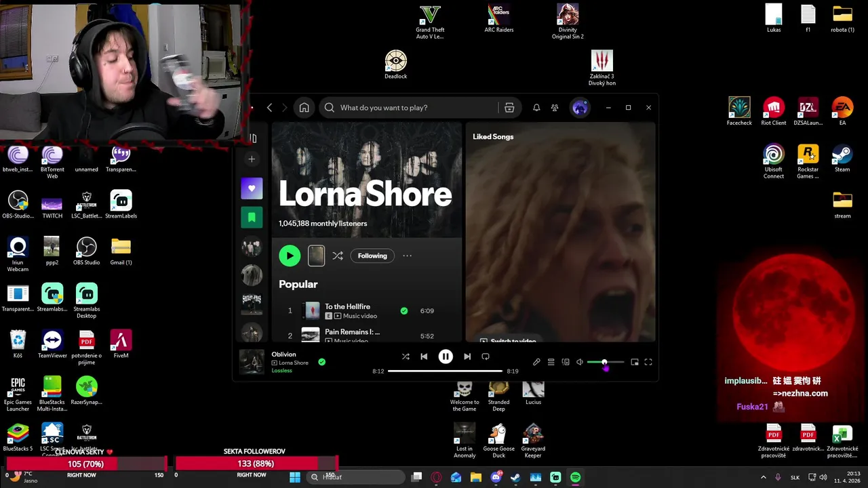Viewport: 868px width, 488px height.
Task: Open the Windows Start menu
Action: 295,477
